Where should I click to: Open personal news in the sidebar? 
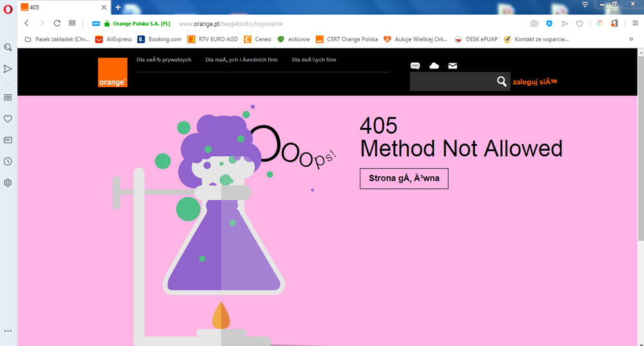(8, 140)
